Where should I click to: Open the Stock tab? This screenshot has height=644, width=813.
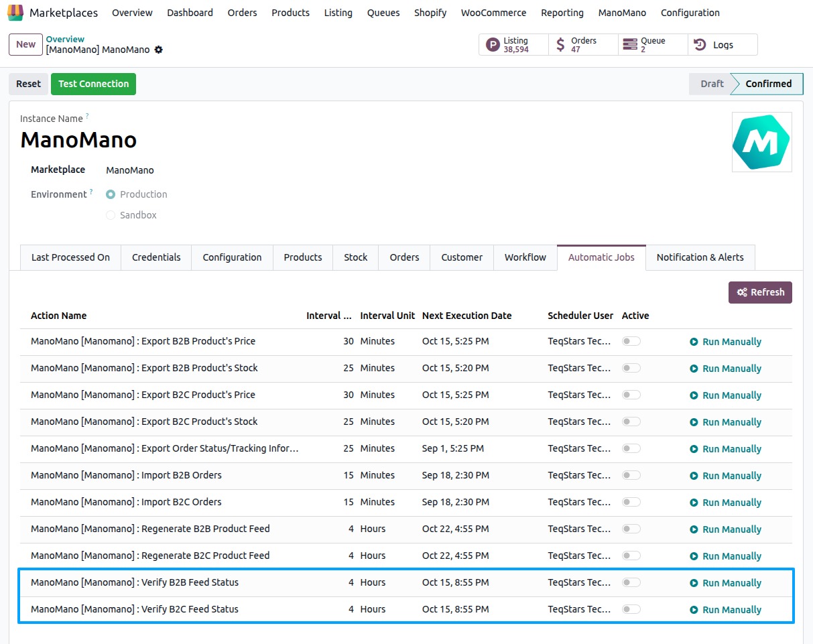356,257
